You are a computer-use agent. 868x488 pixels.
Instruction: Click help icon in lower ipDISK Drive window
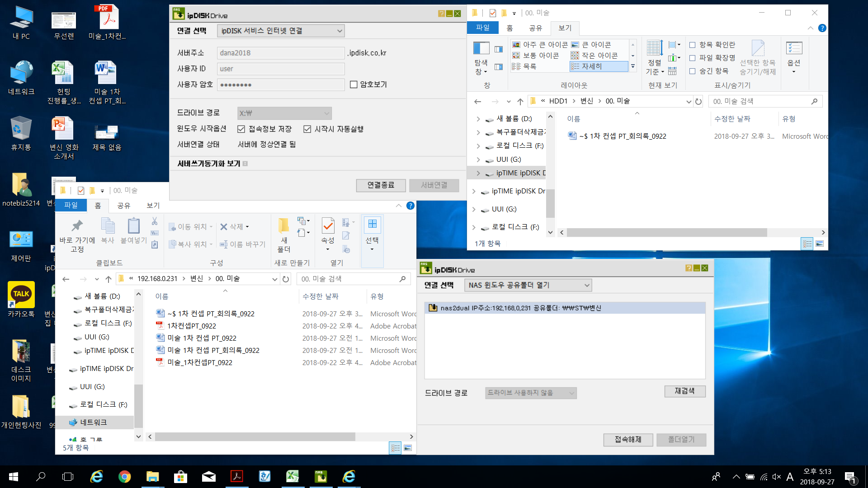click(689, 268)
